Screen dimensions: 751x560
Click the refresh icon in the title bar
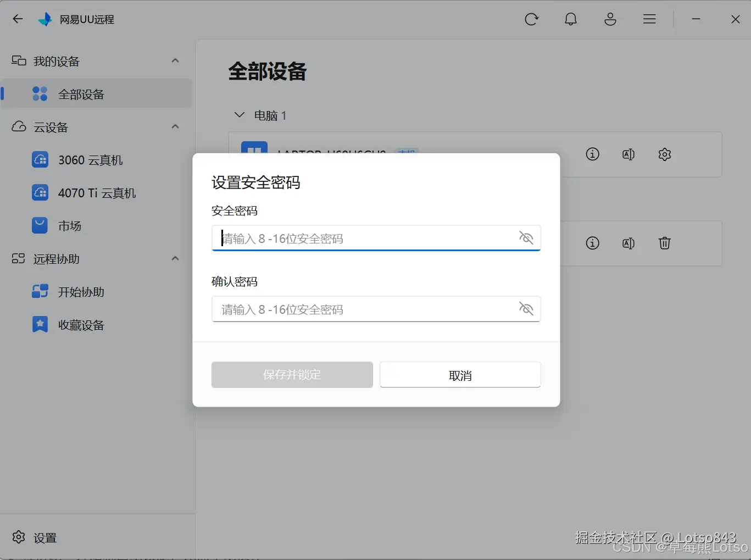[x=531, y=19]
